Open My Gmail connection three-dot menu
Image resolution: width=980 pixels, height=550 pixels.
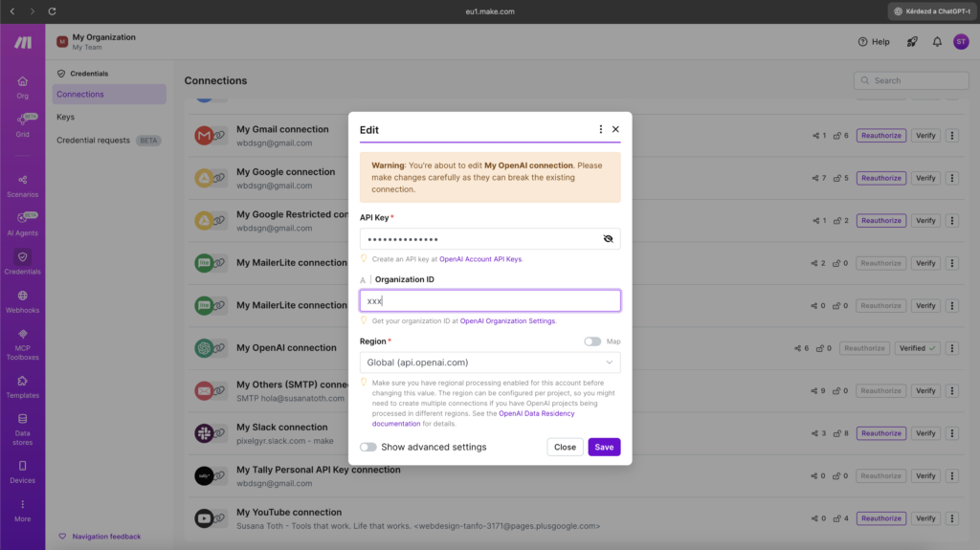click(952, 136)
